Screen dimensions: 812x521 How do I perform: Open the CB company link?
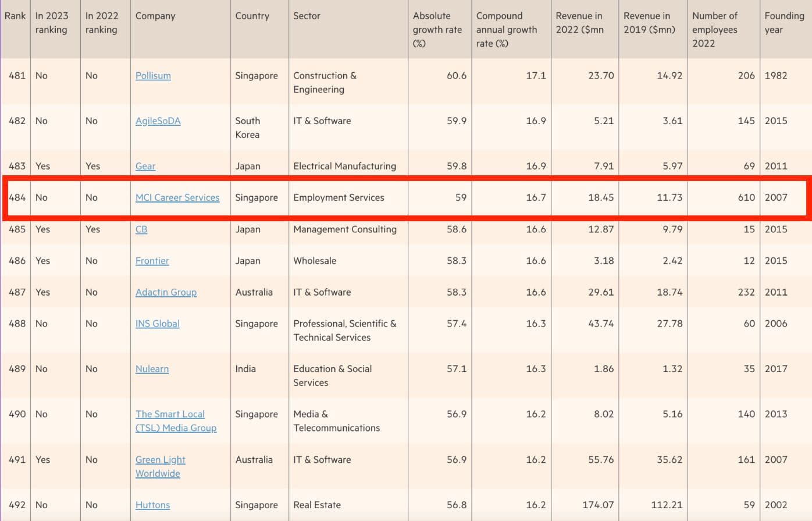(141, 229)
